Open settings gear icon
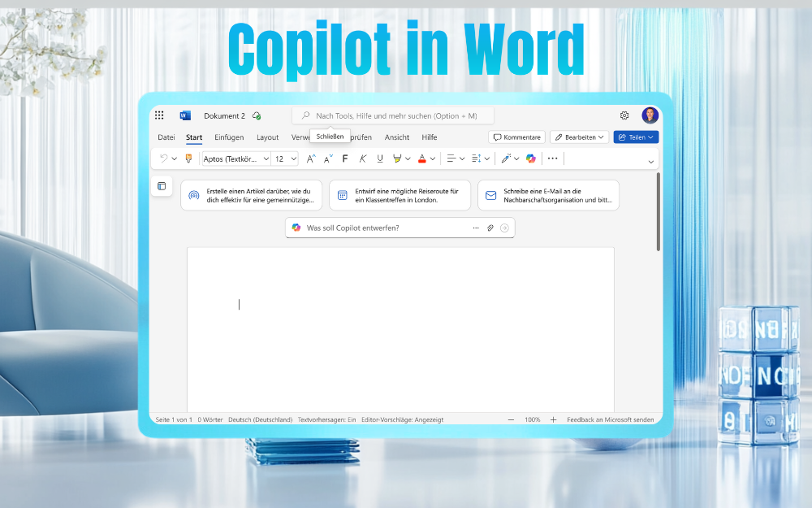This screenshot has height=508, width=812. click(x=624, y=115)
